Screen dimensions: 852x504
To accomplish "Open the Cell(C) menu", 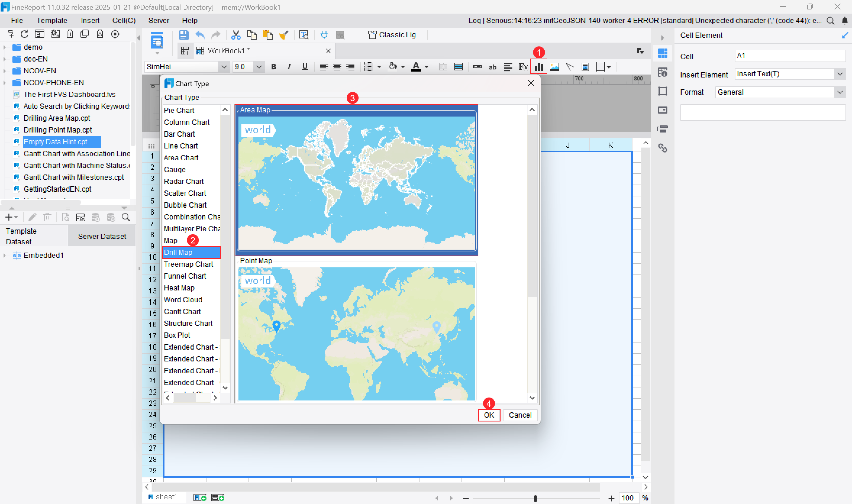I will [124, 21].
